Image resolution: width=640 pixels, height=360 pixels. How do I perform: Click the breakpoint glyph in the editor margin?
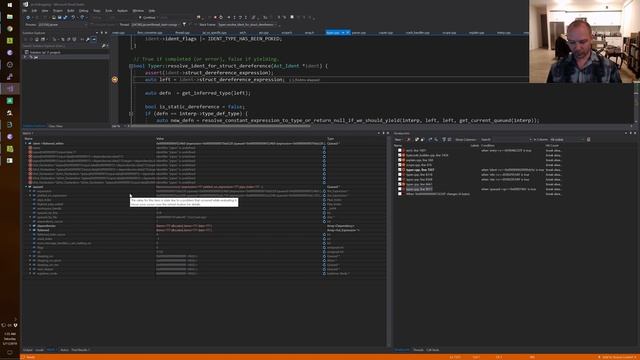[115, 80]
